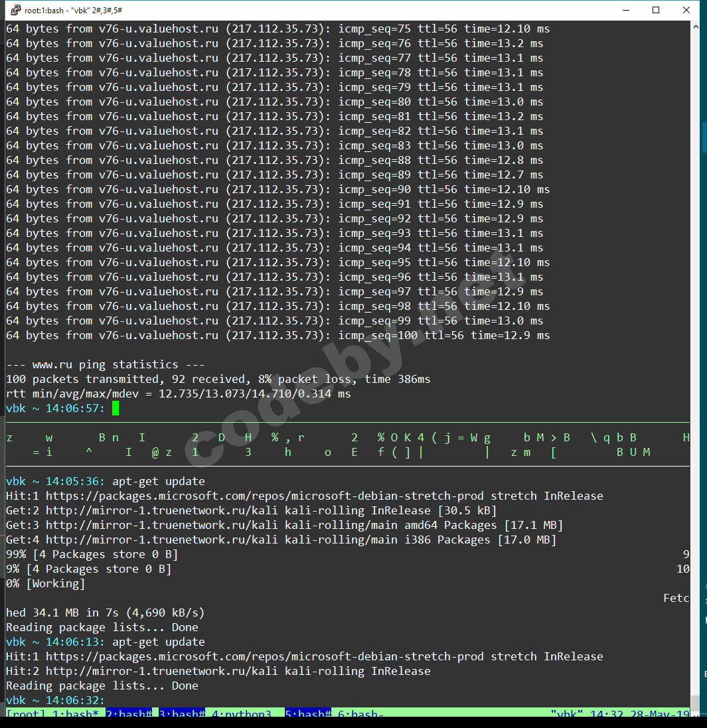
Task: Click the 'Hit:2' truenetwork.ru kali-rolling InRelease line
Action: tap(218, 672)
